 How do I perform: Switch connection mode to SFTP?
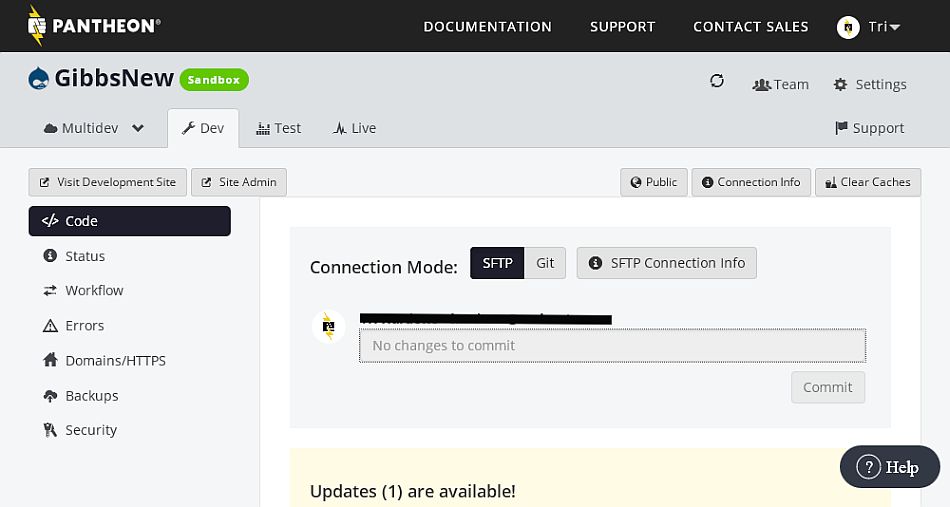click(x=497, y=263)
